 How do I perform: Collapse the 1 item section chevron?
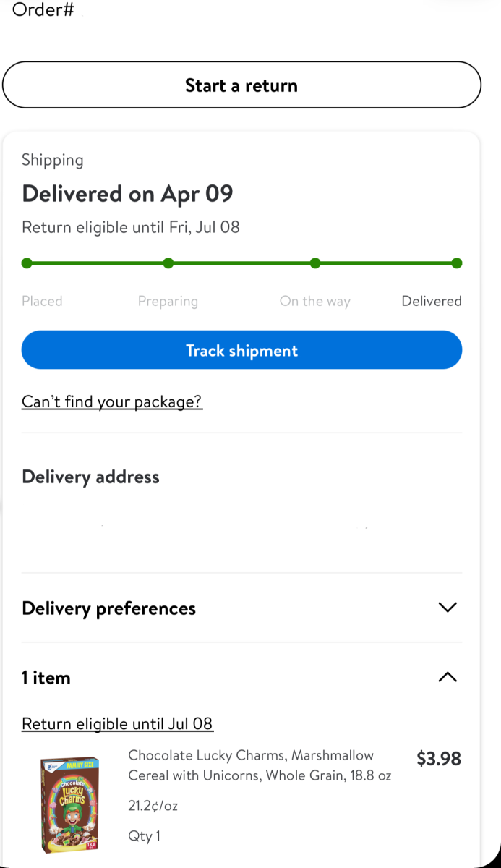point(448,677)
